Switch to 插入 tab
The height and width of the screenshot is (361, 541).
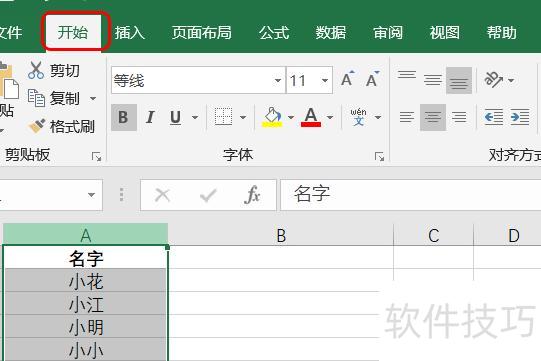[130, 33]
